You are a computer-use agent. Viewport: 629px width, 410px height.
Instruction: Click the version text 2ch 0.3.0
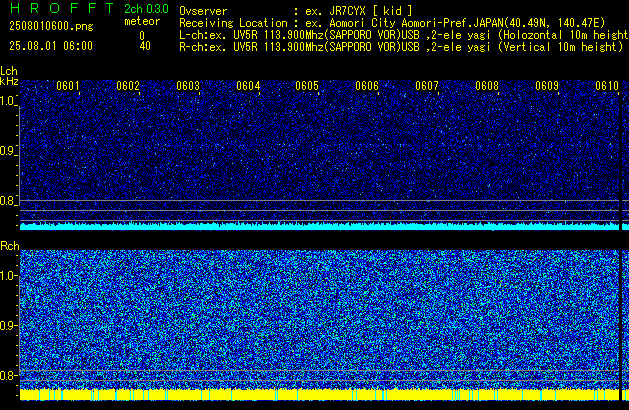(x=146, y=9)
